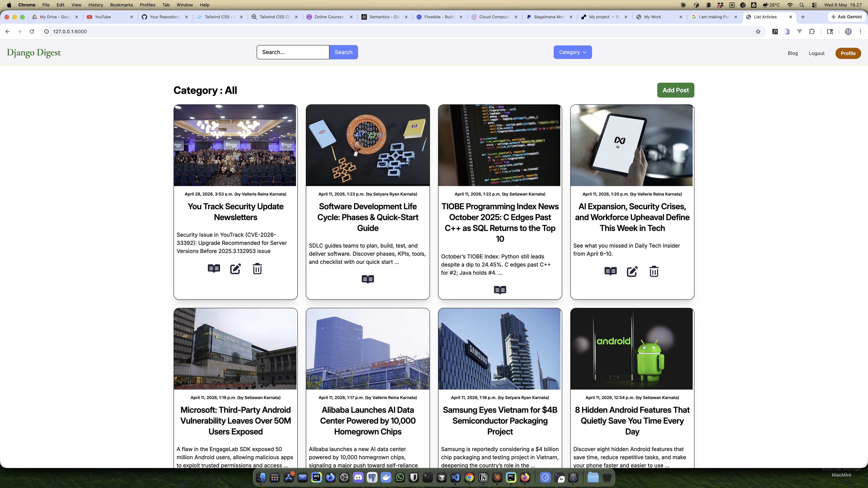This screenshot has width=868, height=488.
Task: Open the Chrome File menu
Action: (x=46, y=5)
